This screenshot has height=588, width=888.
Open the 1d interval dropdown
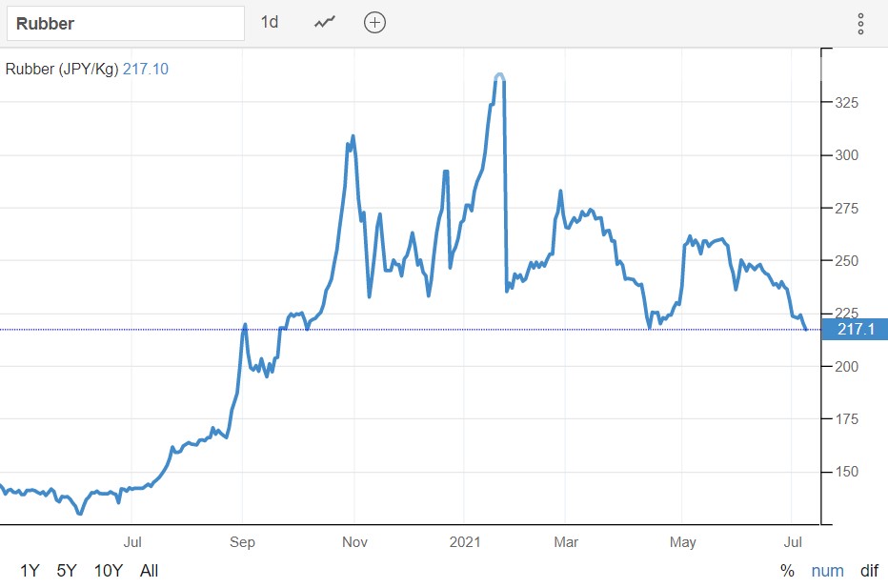click(270, 22)
